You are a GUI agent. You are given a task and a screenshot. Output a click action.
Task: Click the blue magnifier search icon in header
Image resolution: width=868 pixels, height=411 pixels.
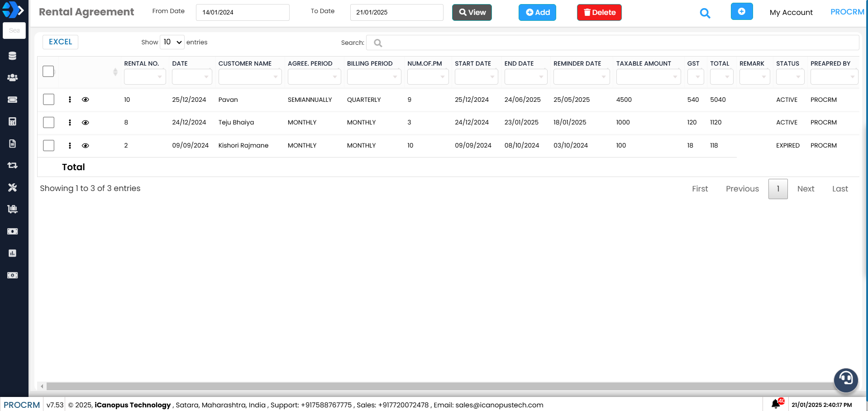[705, 13]
